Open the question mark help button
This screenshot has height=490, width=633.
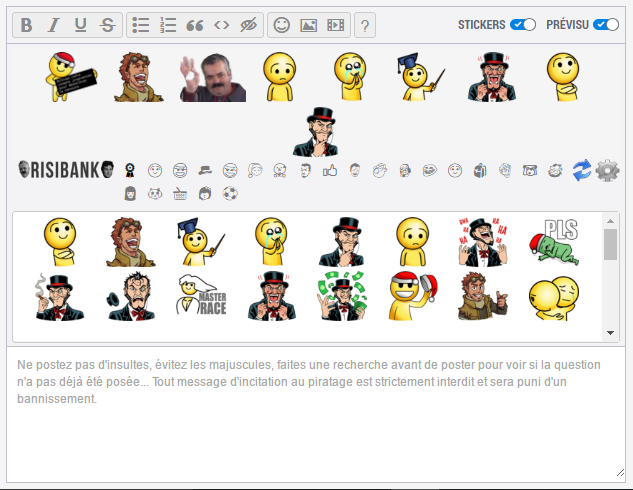point(365,25)
